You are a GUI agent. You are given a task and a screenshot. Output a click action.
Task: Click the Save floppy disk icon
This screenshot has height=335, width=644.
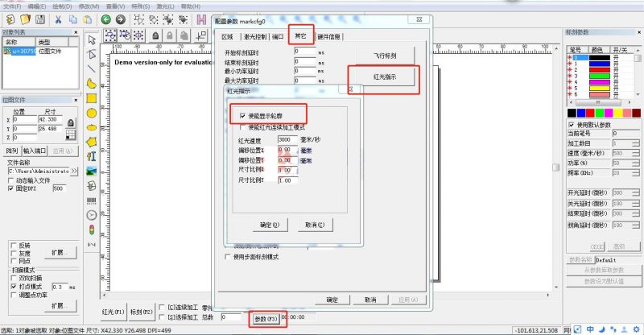coord(39,19)
